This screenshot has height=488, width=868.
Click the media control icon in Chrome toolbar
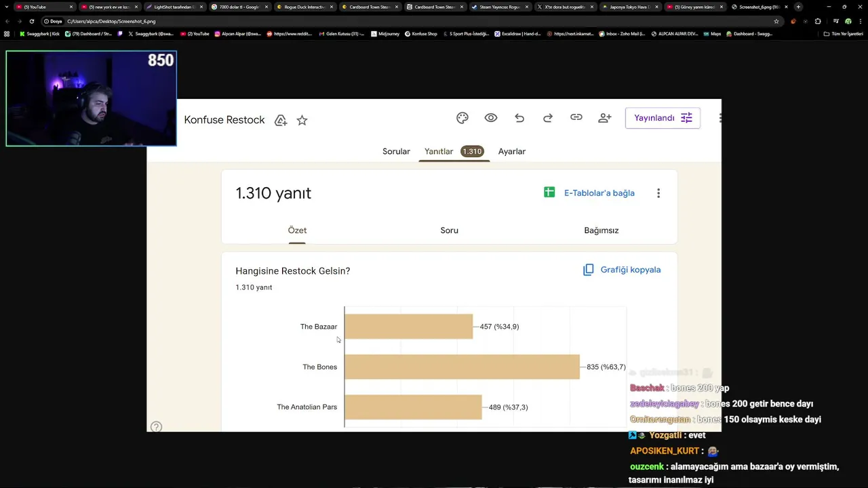(x=835, y=21)
